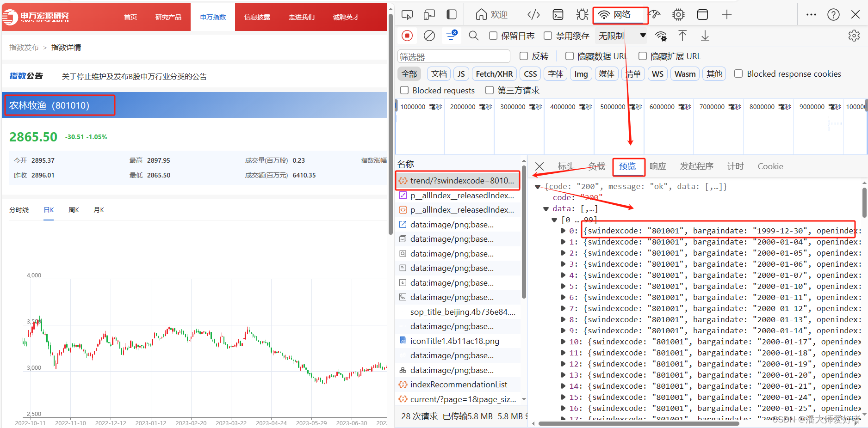Open network search magnifier icon
This screenshot has height=428, width=868.
(x=473, y=36)
